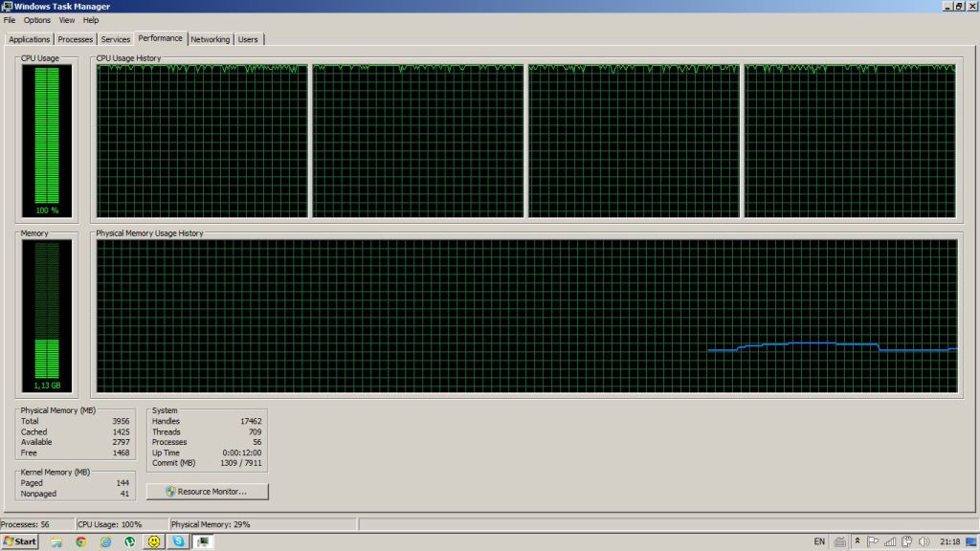Viewport: 980px width, 551px height.
Task: Click the network signal tray icon
Action: (890, 541)
